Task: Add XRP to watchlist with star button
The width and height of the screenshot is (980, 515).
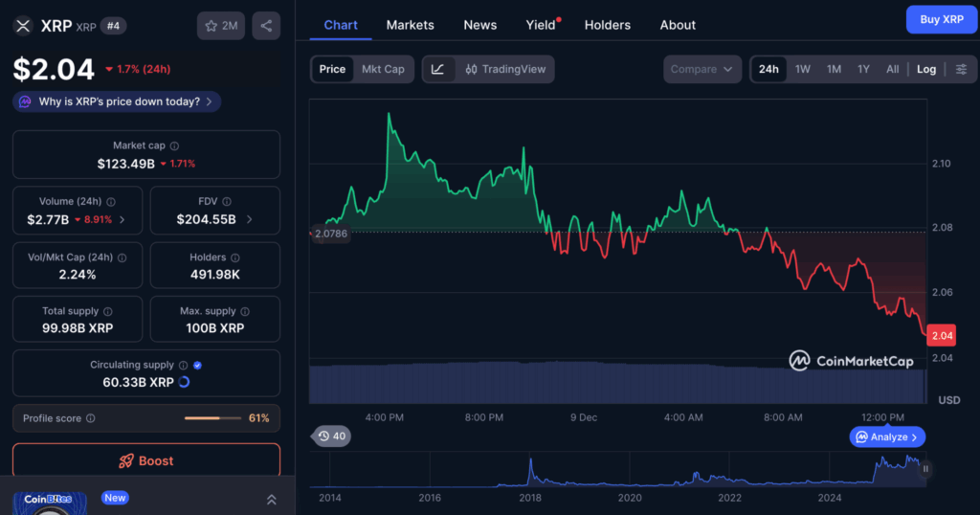Action: coord(221,26)
